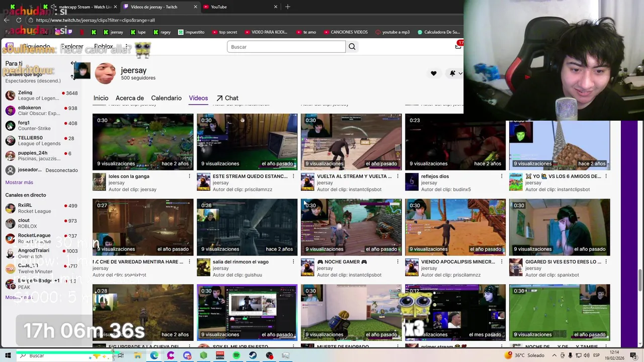The height and width of the screenshot is (362, 644).
Task: Open 'jeersay' bookmark in bookmarks bar
Action: pos(113,32)
